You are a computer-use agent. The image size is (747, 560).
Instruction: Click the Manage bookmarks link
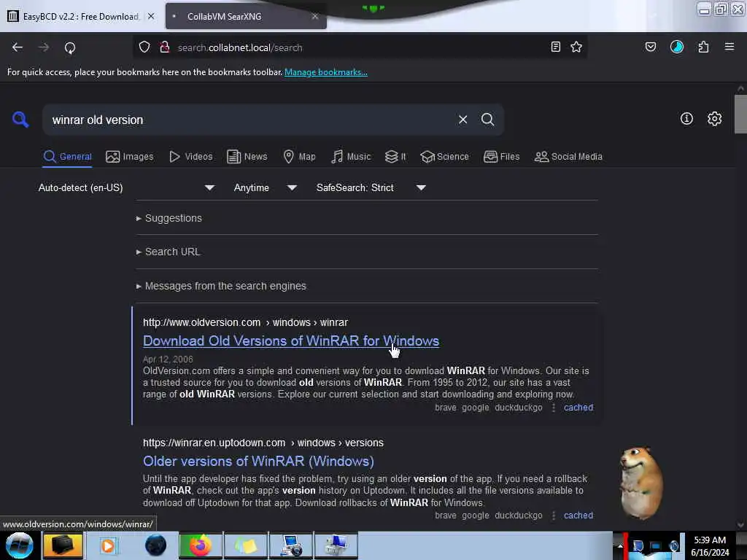point(326,72)
